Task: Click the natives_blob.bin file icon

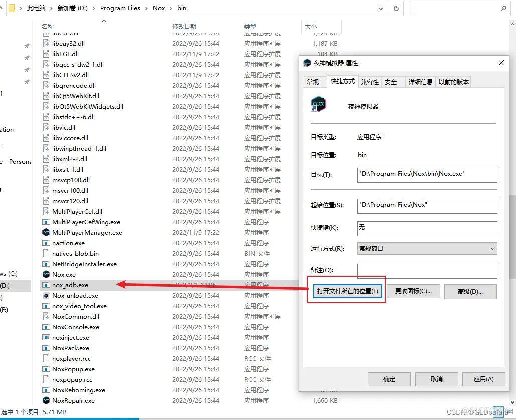Action: click(x=46, y=254)
